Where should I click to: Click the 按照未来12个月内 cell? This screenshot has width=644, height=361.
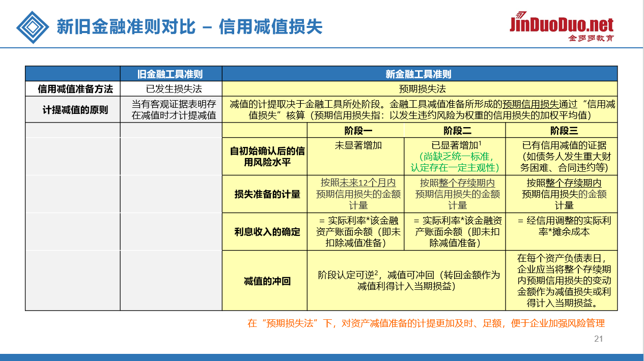point(355,194)
